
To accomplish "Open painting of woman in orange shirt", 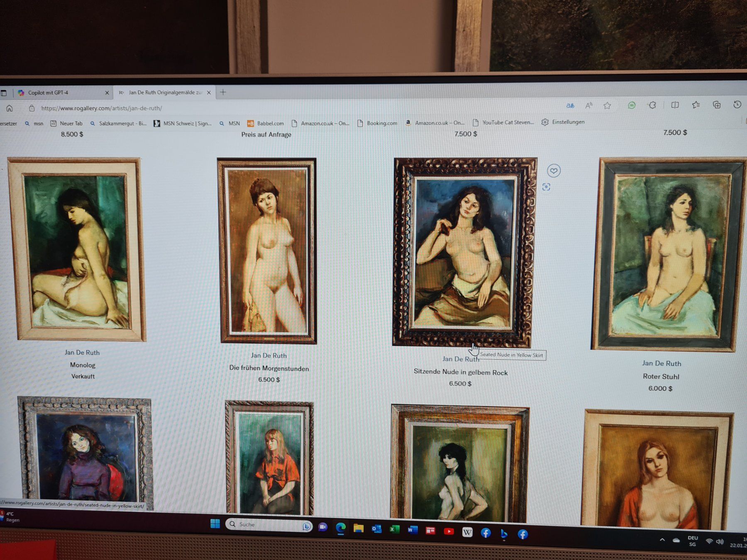I will point(269,458).
